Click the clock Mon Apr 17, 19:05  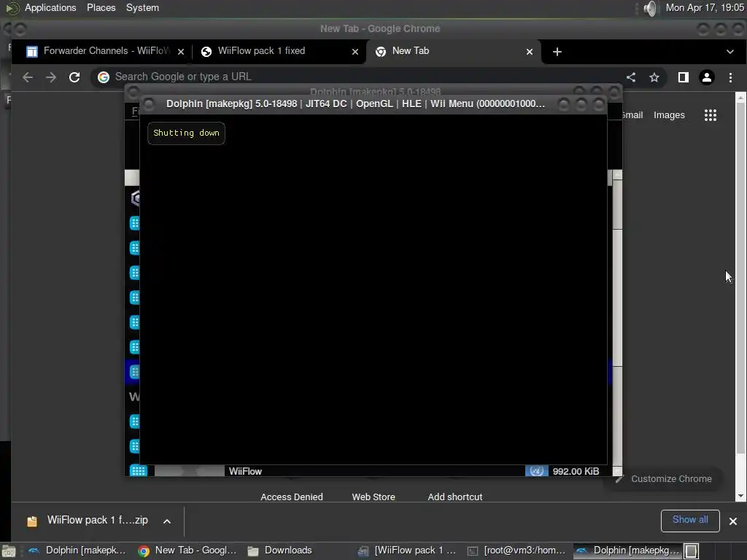click(x=705, y=7)
